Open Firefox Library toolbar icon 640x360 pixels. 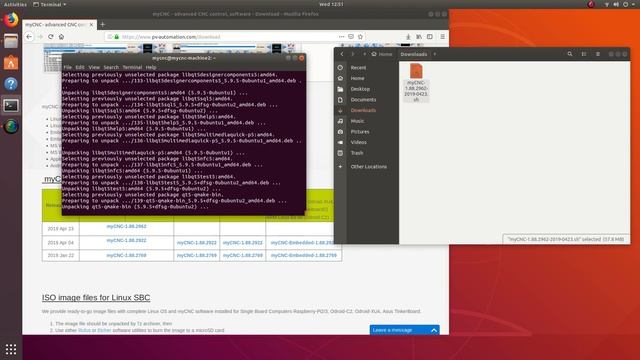coord(419,37)
